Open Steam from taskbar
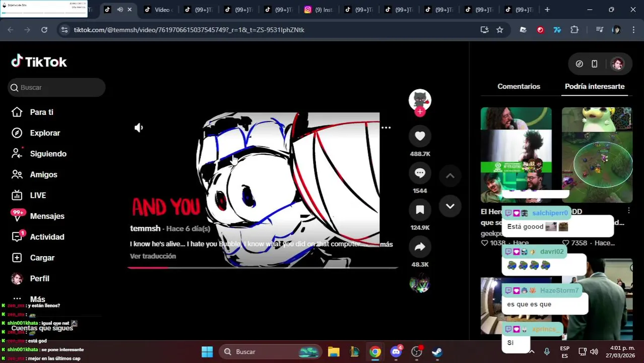This screenshot has width=644, height=363. [x=437, y=351]
